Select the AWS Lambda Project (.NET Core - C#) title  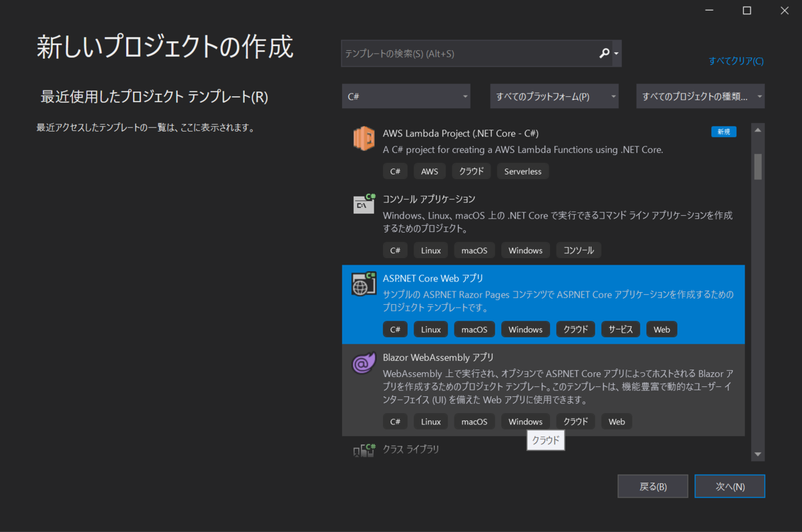pyautogui.click(x=460, y=133)
